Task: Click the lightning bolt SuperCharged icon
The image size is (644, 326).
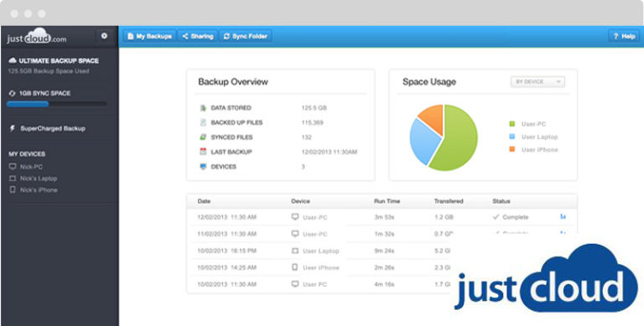Action: point(13,128)
